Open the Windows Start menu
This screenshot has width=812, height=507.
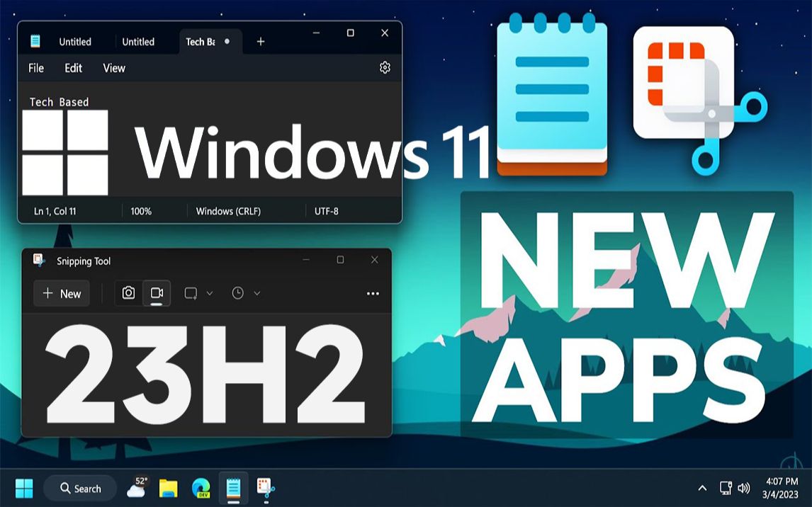pos(25,488)
